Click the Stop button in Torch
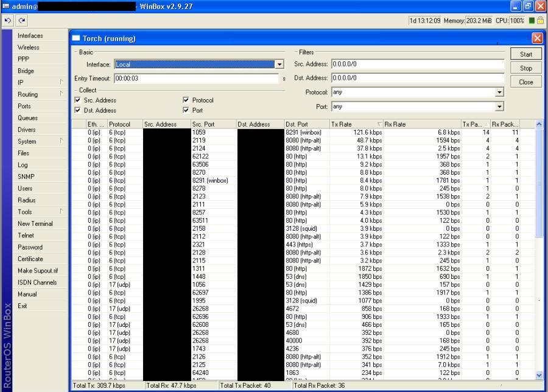The width and height of the screenshot is (548, 392). pyautogui.click(x=526, y=68)
